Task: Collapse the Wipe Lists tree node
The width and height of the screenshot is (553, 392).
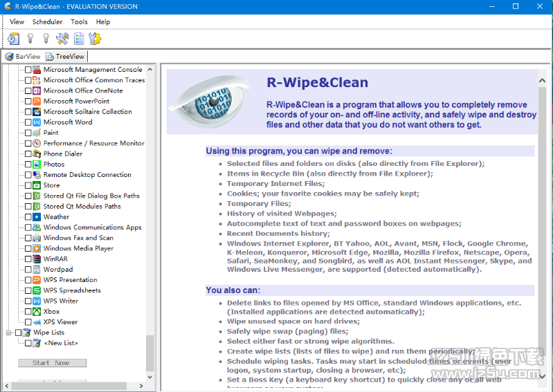Action: pyautogui.click(x=8, y=333)
